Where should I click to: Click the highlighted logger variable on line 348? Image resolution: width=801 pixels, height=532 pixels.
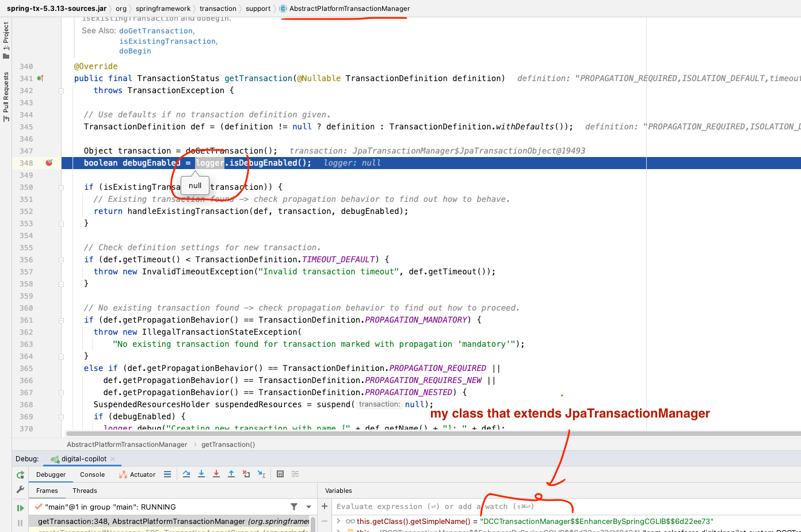[x=209, y=163]
